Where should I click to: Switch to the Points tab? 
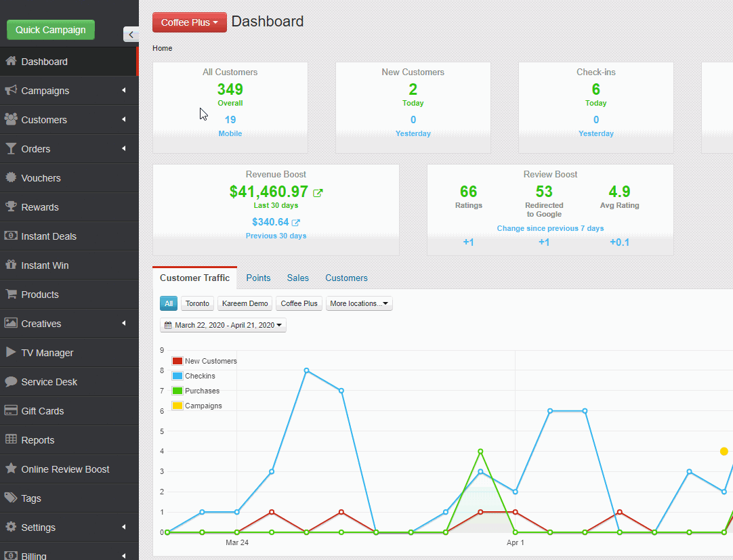coord(258,278)
